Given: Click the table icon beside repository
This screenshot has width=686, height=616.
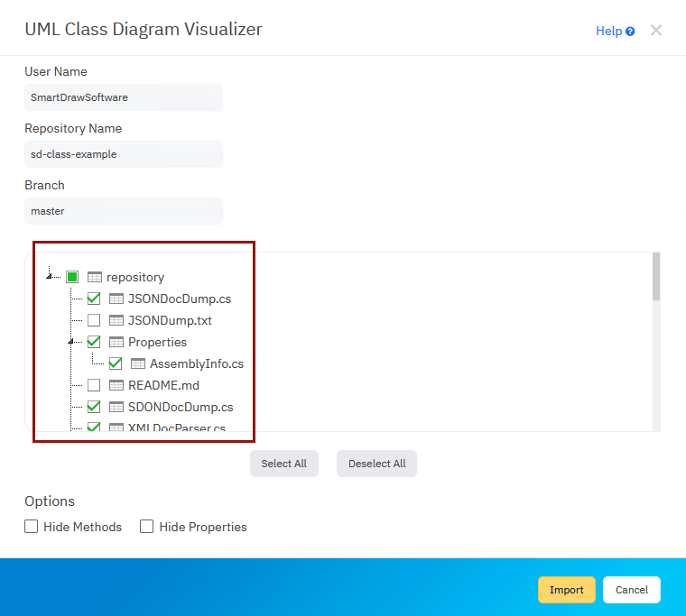Looking at the screenshot, I should (x=95, y=277).
